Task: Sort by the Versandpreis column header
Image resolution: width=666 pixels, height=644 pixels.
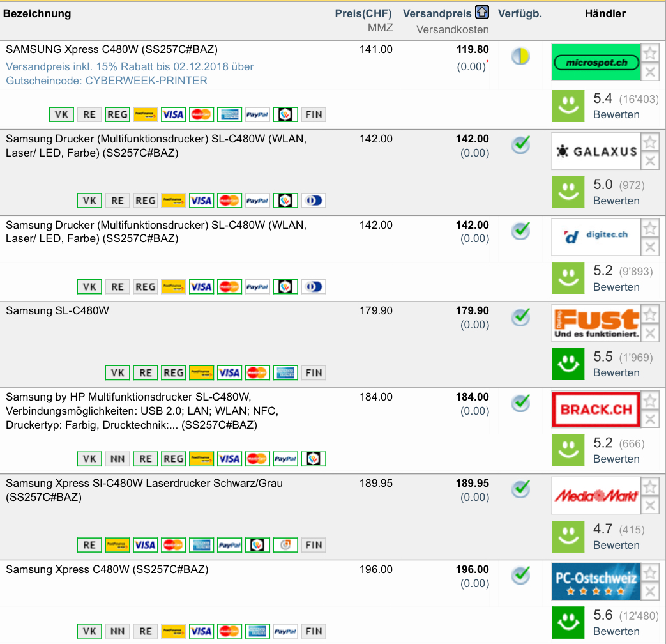Action: click(x=437, y=13)
